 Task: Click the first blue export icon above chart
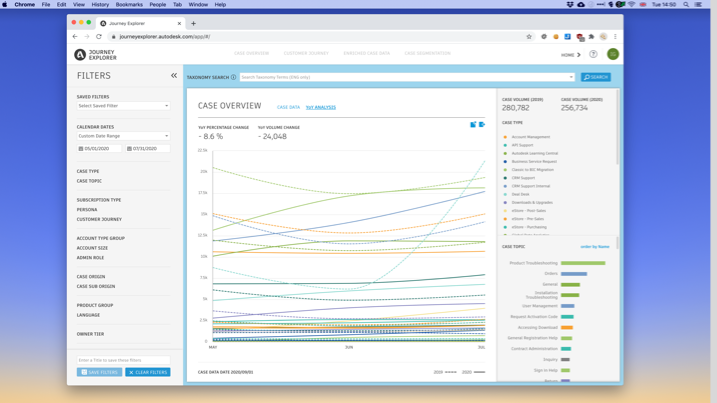point(473,124)
